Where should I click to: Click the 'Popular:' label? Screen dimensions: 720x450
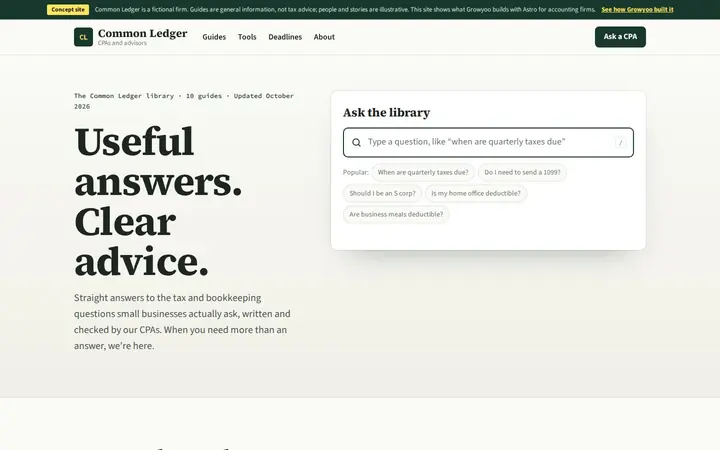click(355, 172)
